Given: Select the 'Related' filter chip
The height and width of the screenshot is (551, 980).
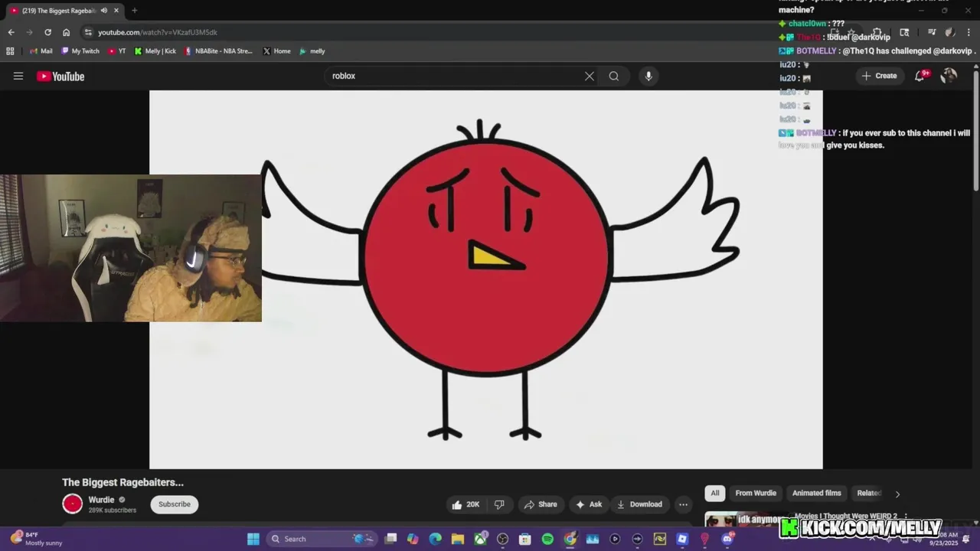Looking at the screenshot, I should pos(869,493).
